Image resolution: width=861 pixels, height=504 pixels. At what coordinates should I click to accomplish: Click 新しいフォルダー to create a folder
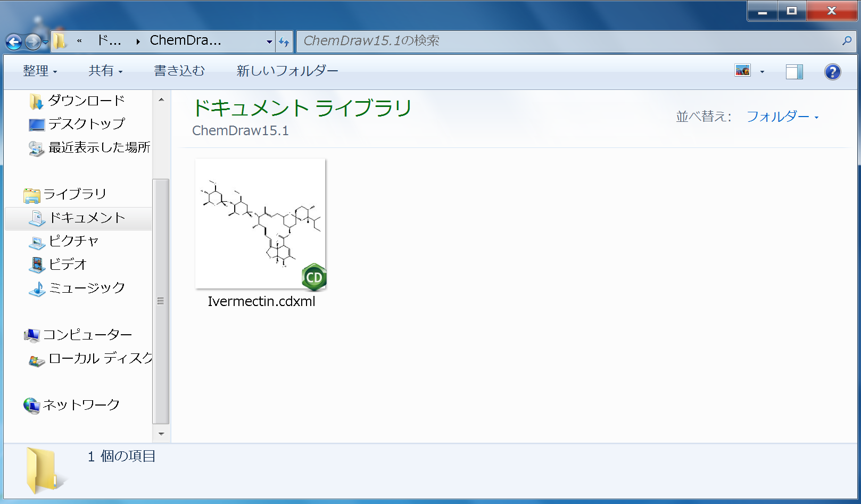(287, 71)
